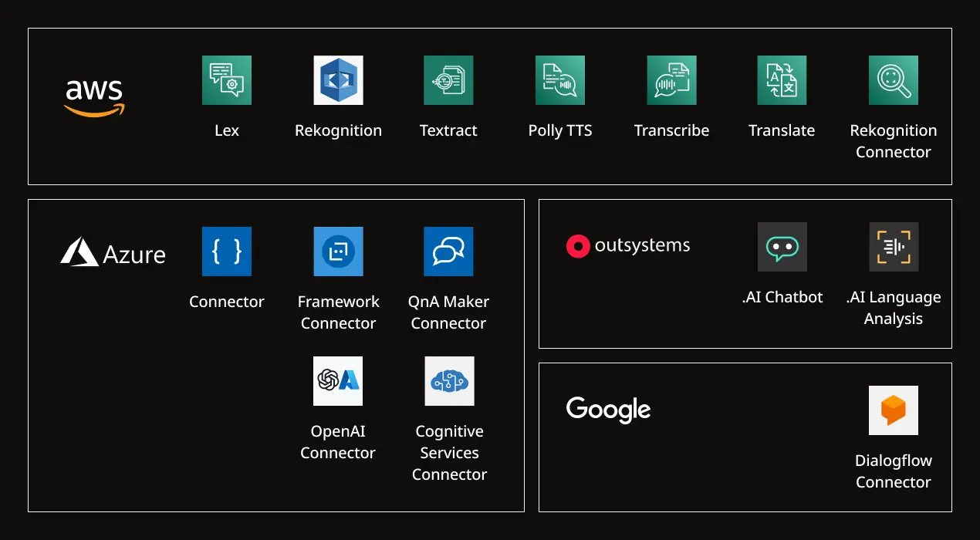Select the Polly TTS icon
The width and height of the screenshot is (980, 540).
point(559,79)
